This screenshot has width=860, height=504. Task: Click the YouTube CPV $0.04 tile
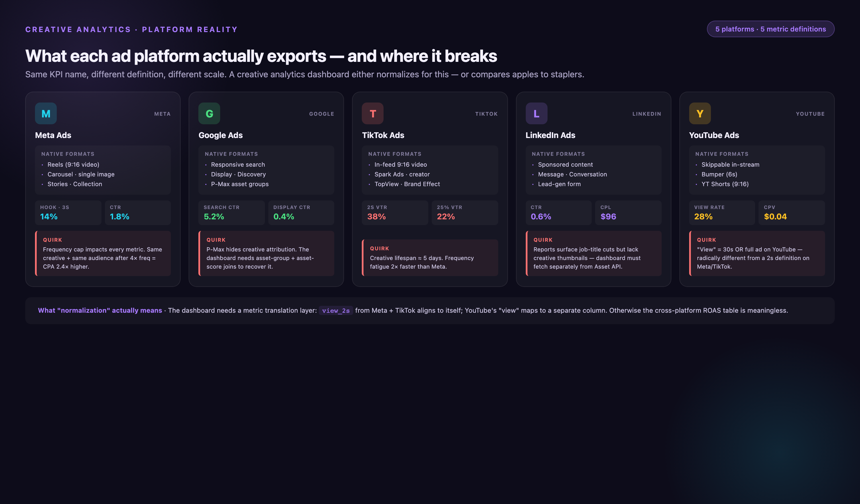coord(792,212)
